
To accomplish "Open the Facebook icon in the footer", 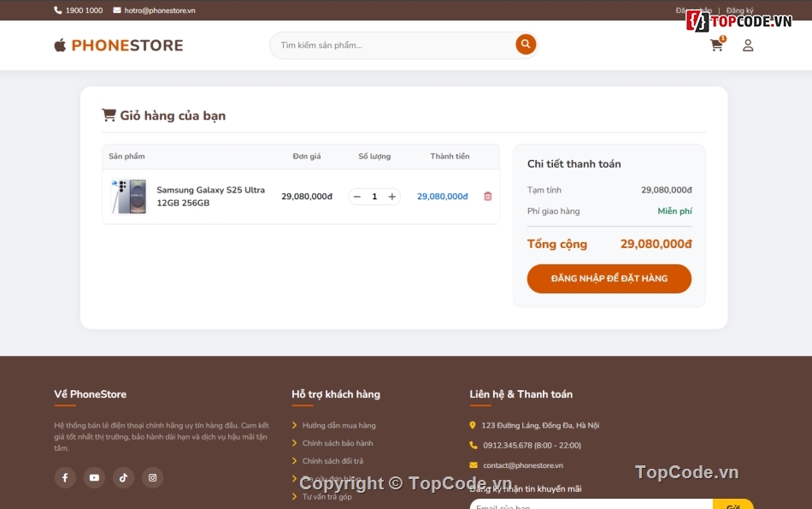I will (x=65, y=477).
